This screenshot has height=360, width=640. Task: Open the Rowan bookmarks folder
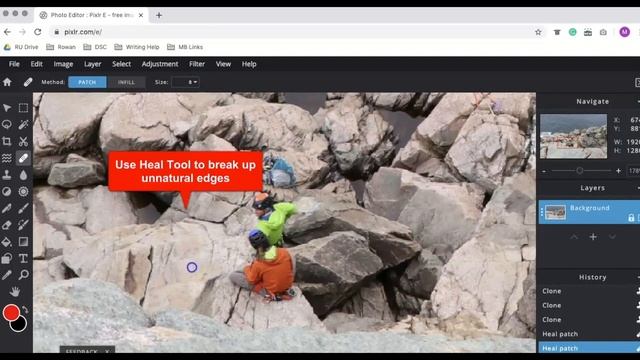pyautogui.click(x=61, y=47)
